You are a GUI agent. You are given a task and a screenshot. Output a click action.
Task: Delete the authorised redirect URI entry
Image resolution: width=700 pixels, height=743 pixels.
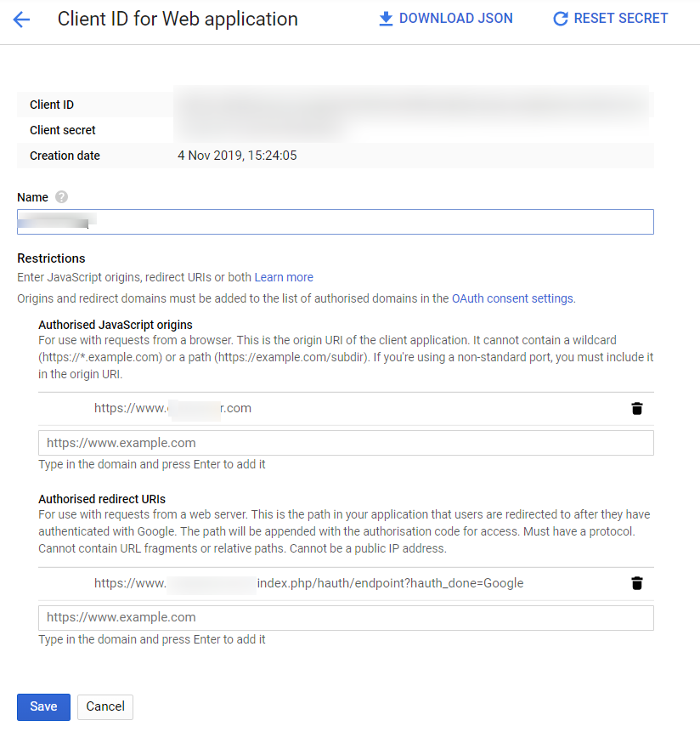click(x=637, y=583)
